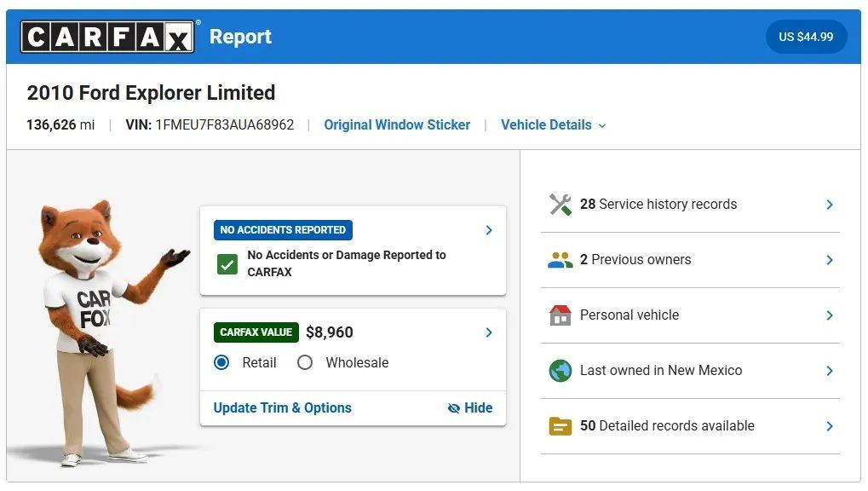
Task: Click the wrench Service history icon
Action: pyautogui.click(x=560, y=205)
